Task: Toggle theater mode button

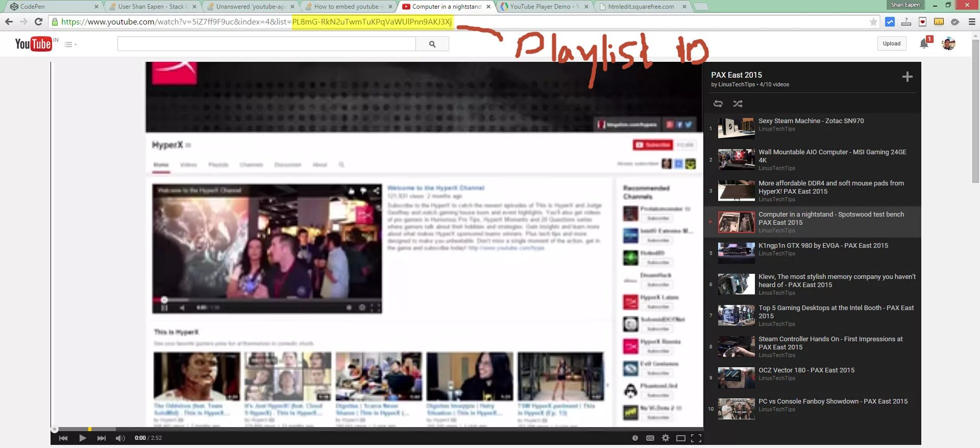Action: (x=681, y=438)
